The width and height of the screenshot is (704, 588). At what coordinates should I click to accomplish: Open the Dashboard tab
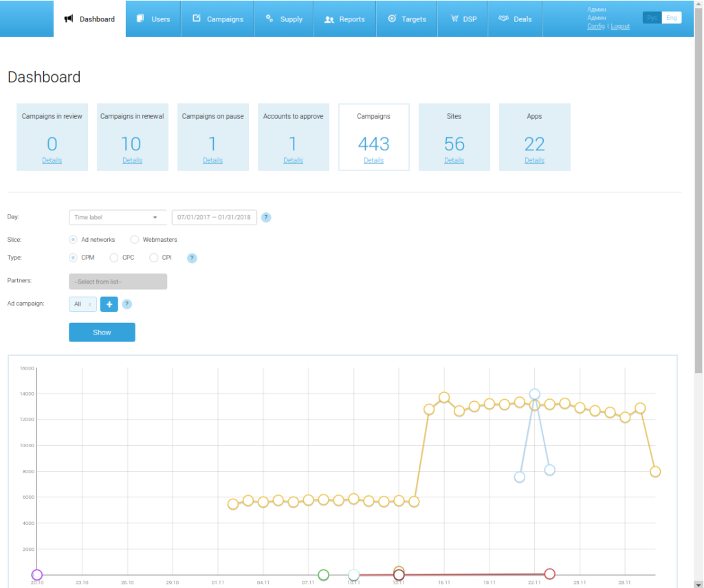tap(90, 19)
